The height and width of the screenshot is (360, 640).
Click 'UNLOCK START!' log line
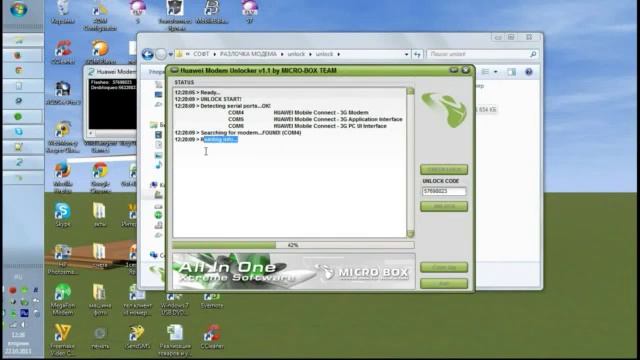coord(208,99)
